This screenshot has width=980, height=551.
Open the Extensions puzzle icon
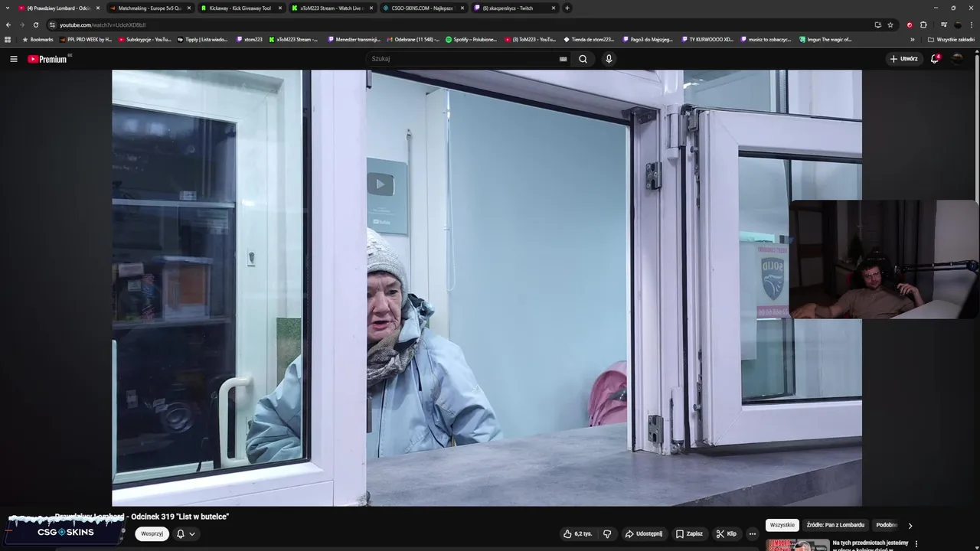pyautogui.click(x=923, y=24)
